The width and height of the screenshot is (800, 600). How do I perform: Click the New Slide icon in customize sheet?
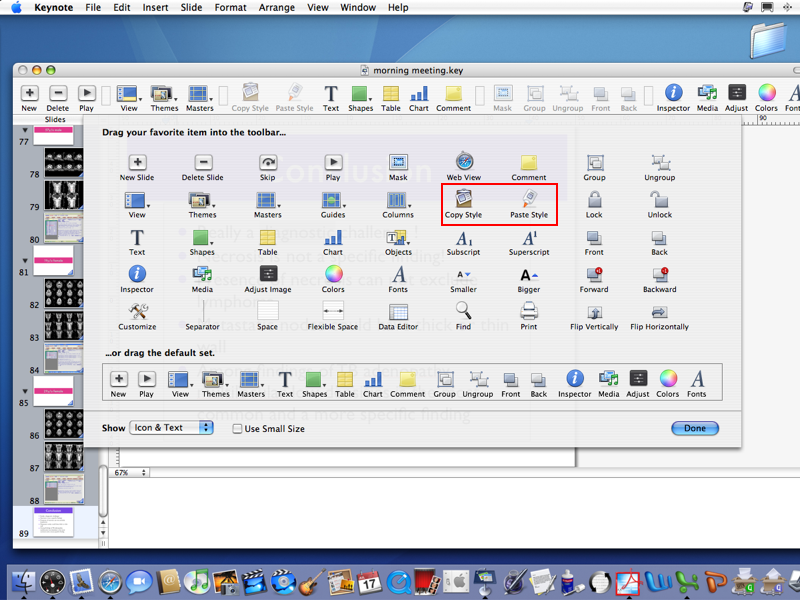click(x=137, y=163)
